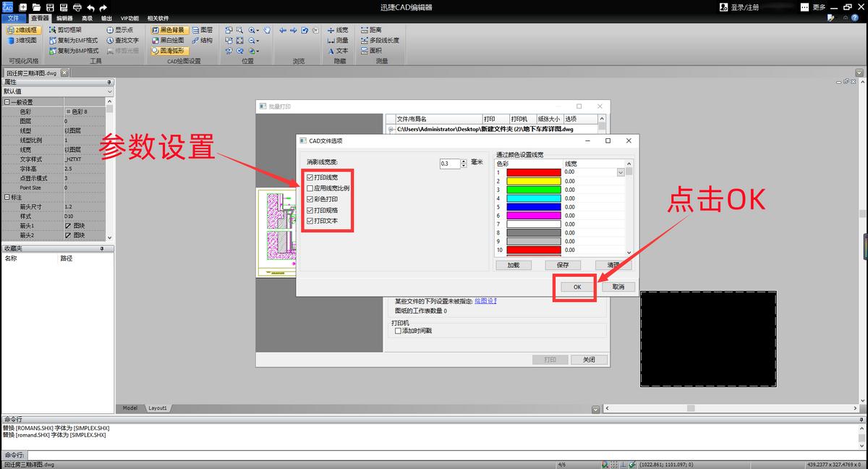This screenshot has height=469, width=868.
Task: Uncheck the 打印线宽 checkbox
Action: click(310, 177)
